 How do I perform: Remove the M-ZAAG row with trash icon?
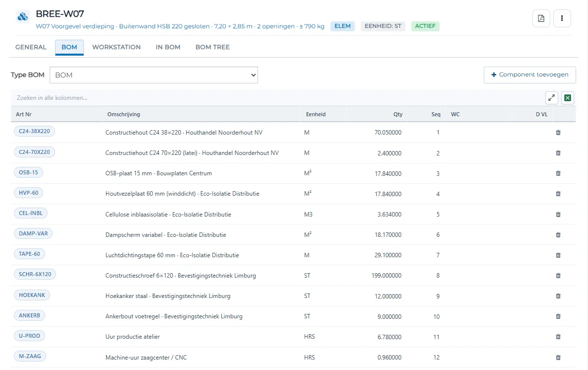point(558,358)
